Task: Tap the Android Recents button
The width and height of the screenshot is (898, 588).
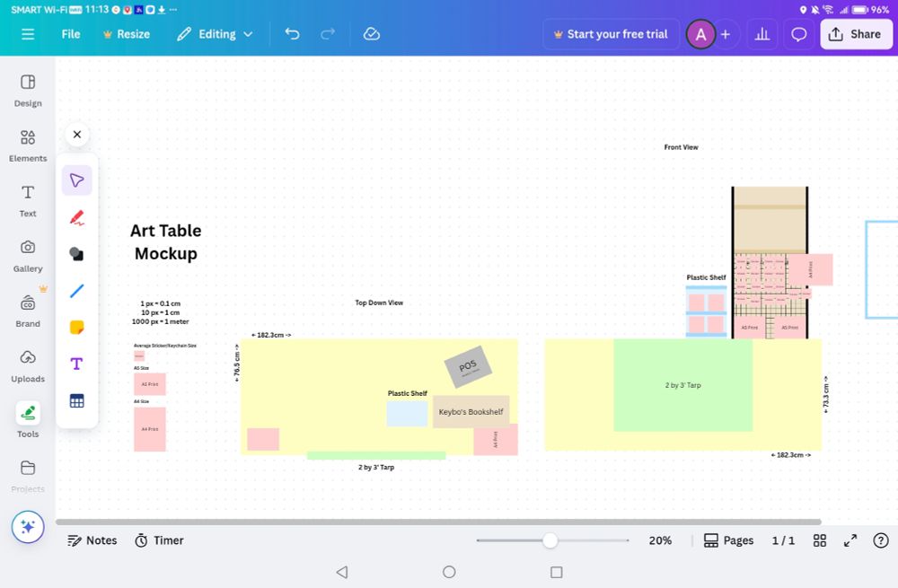Action: 556,572
